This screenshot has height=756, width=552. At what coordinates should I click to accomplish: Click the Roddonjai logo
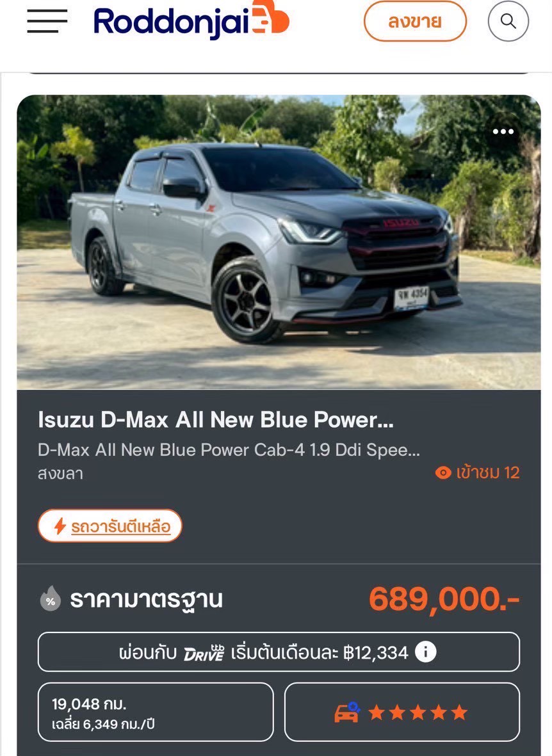coord(191,20)
